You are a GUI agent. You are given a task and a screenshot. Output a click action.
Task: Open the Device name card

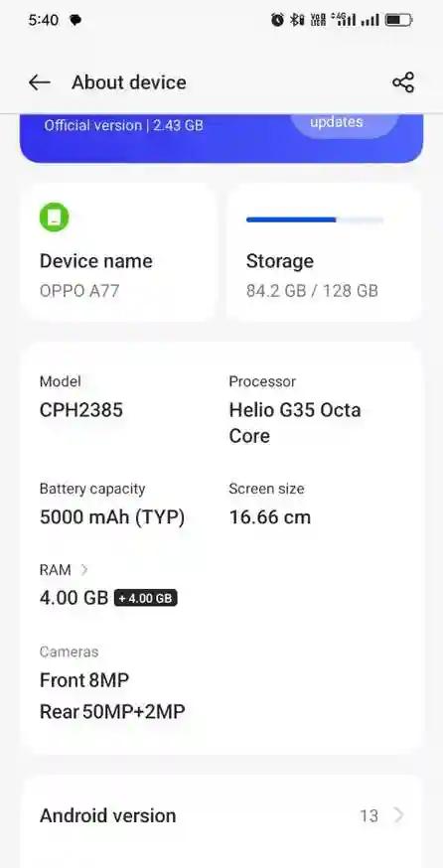tap(118, 252)
